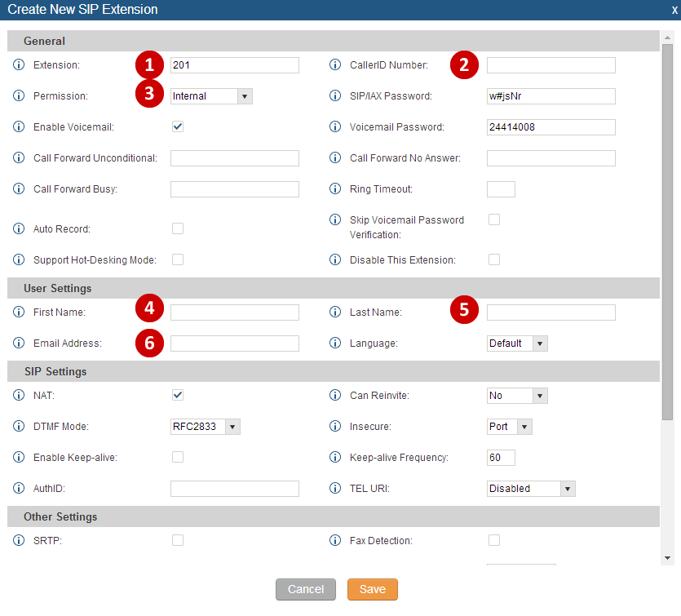Click the Cancel button
Screen dimensions: 681x616
306,589
